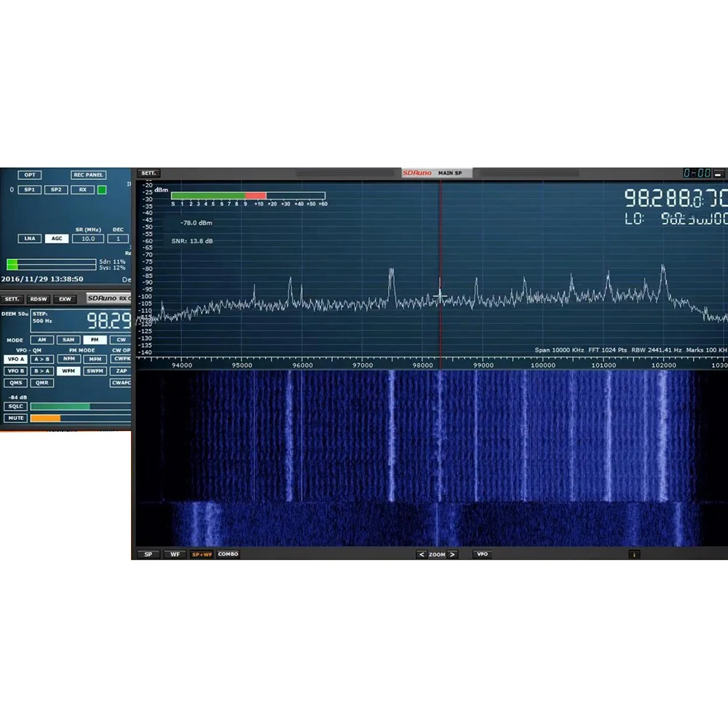728x728 pixels.
Task: Toggle SQLC squelch
Action: point(15,406)
